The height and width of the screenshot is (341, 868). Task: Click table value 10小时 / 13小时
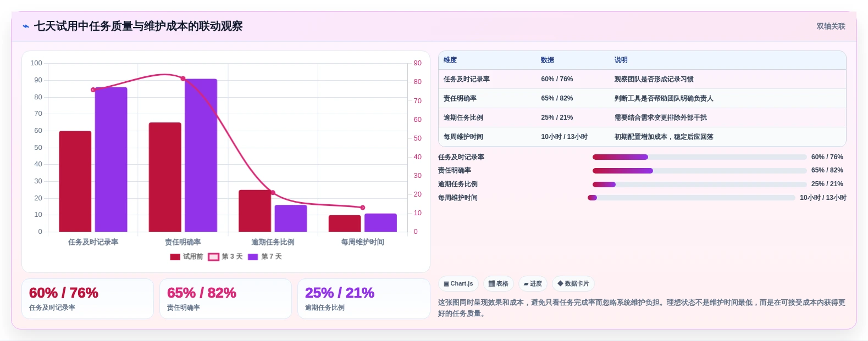tap(564, 137)
